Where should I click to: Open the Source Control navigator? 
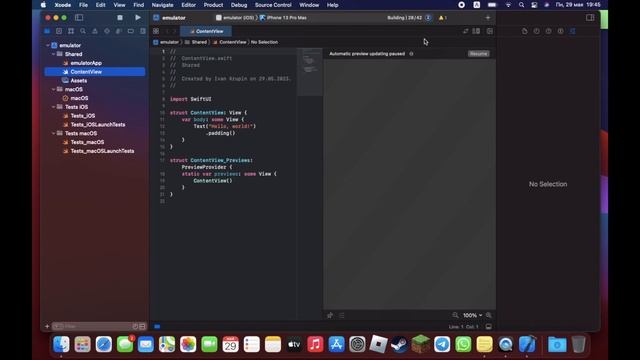[59, 31]
